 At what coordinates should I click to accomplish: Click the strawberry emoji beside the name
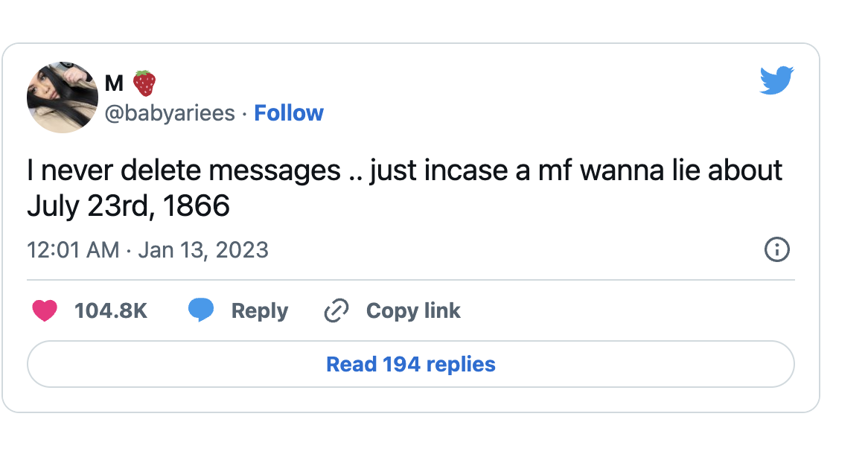[144, 83]
